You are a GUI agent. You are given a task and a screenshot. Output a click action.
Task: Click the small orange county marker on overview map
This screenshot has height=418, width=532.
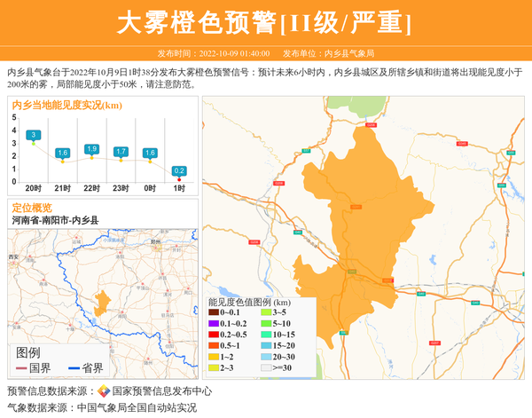point(102,304)
